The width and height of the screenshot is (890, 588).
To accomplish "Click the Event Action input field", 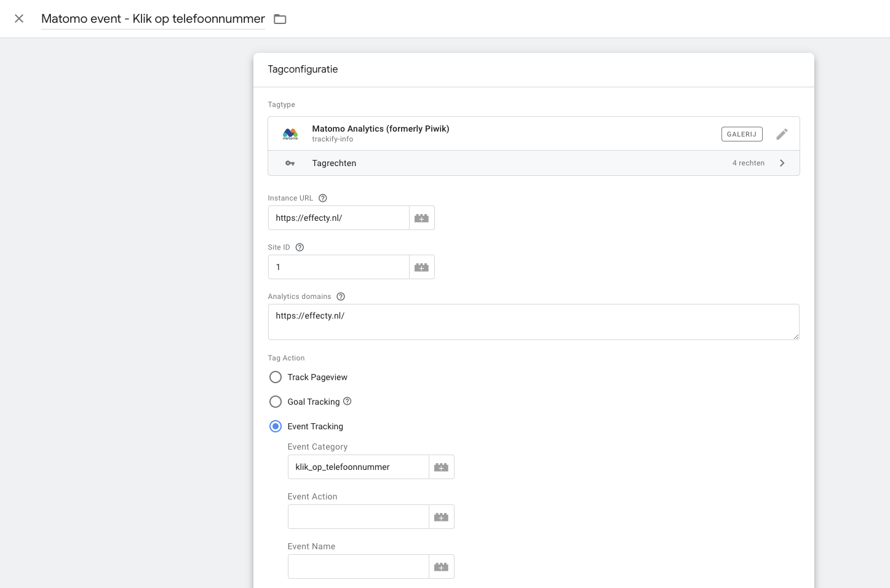I will (x=359, y=517).
